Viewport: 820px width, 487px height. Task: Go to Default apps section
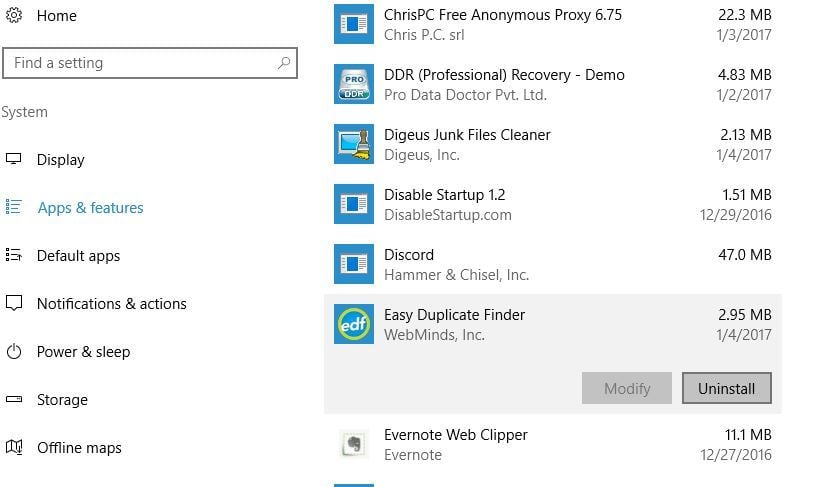coord(78,256)
